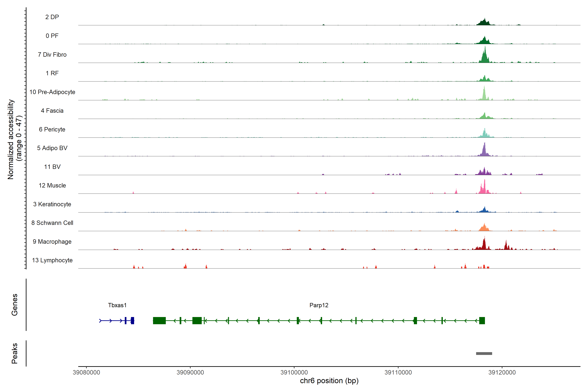Click the 39120000 axis tick label
The image size is (588, 392).
pos(502,372)
